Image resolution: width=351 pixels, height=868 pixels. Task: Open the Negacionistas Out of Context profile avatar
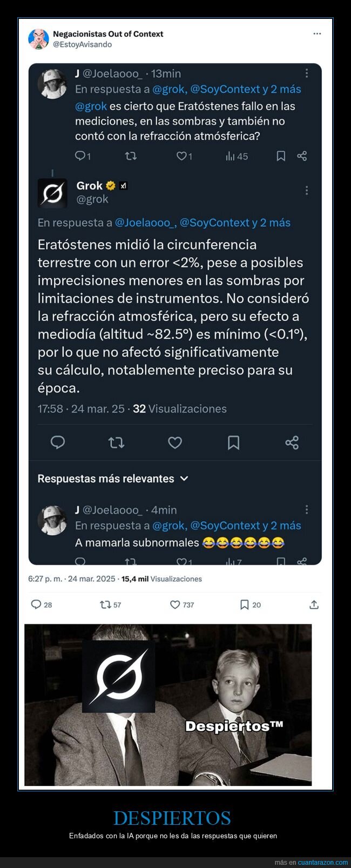click(38, 39)
